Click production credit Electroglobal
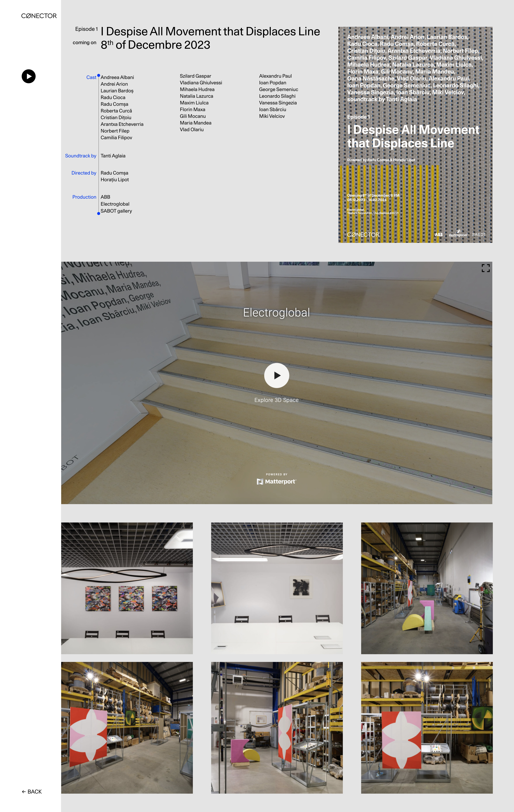This screenshot has width=514, height=812. click(x=115, y=204)
